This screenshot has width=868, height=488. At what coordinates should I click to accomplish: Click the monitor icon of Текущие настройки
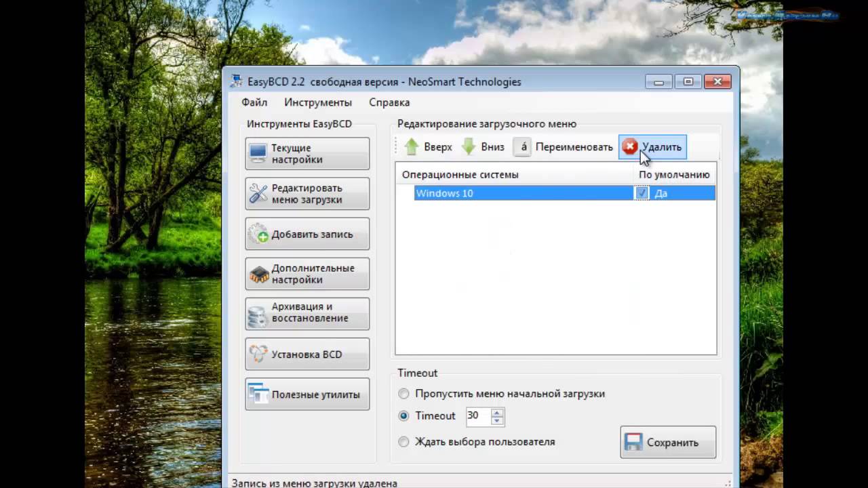pyautogui.click(x=258, y=153)
